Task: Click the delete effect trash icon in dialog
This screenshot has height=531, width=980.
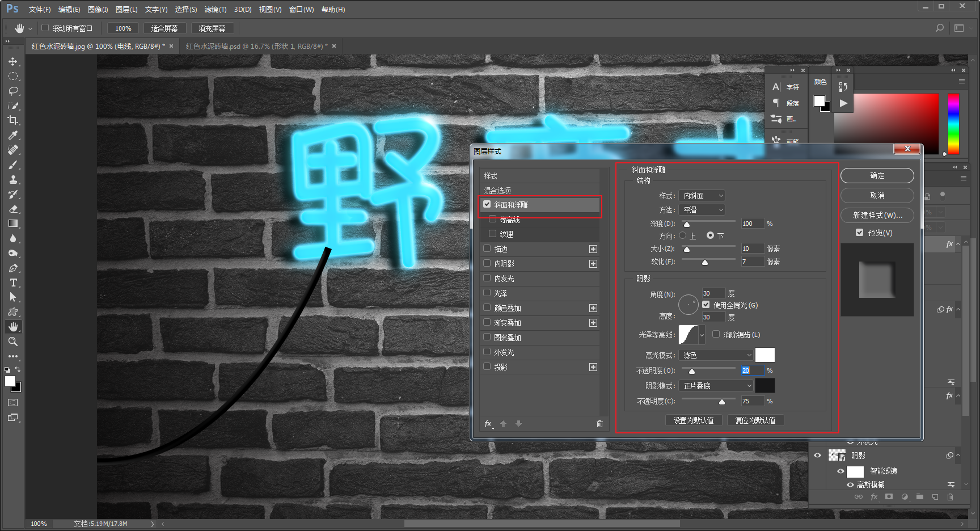Action: 599,424
